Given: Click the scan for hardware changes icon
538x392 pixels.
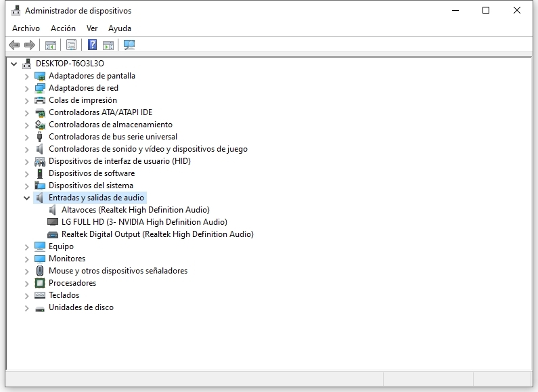Looking at the screenshot, I should (129, 45).
